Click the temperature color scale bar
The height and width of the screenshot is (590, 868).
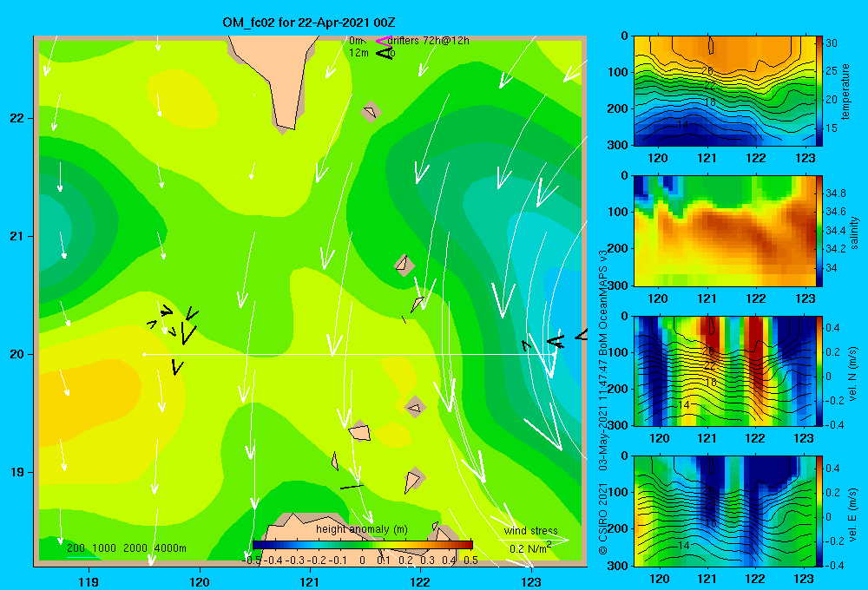pos(819,91)
